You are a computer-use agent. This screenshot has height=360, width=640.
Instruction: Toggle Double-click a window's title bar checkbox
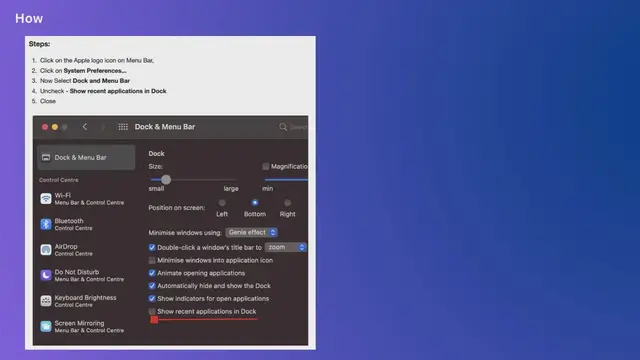(x=152, y=247)
